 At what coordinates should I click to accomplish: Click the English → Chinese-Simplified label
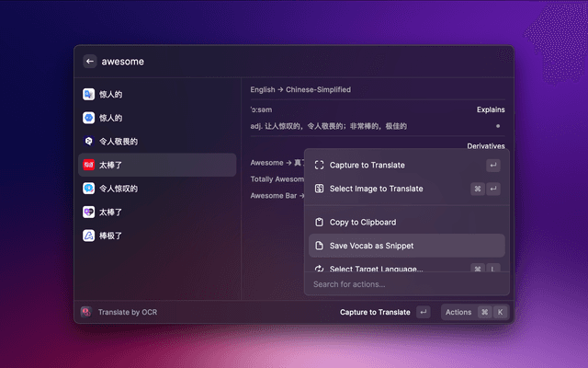300,90
